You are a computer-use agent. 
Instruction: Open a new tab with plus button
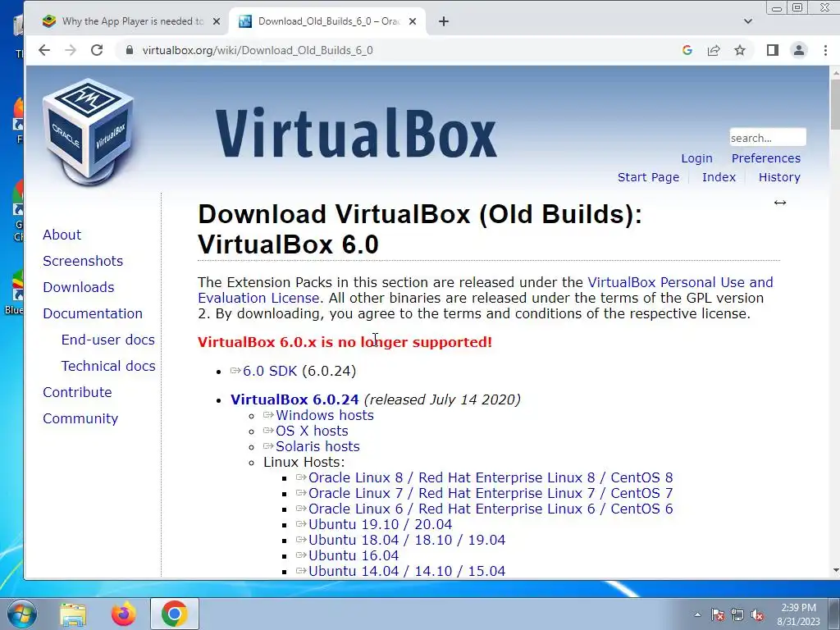pyautogui.click(x=444, y=21)
